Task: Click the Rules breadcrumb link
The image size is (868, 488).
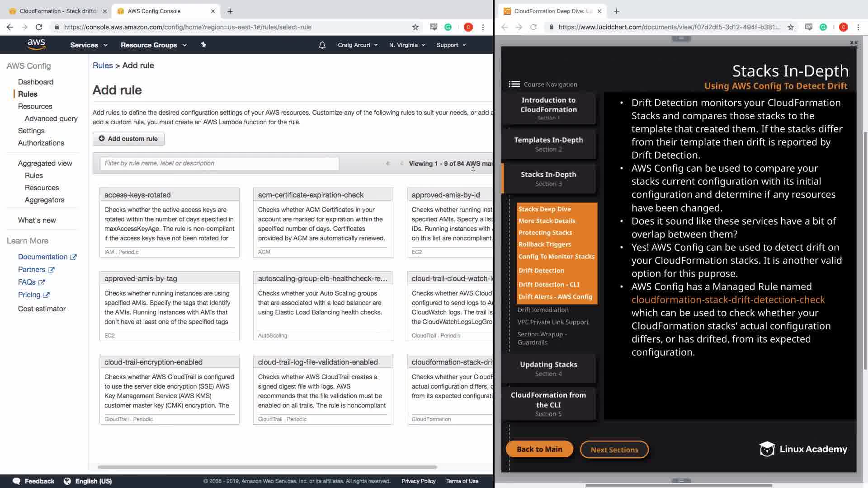Action: 103,66
